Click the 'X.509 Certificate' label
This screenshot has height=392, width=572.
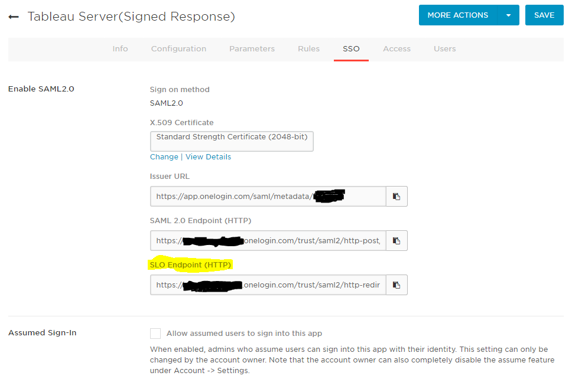(x=181, y=123)
